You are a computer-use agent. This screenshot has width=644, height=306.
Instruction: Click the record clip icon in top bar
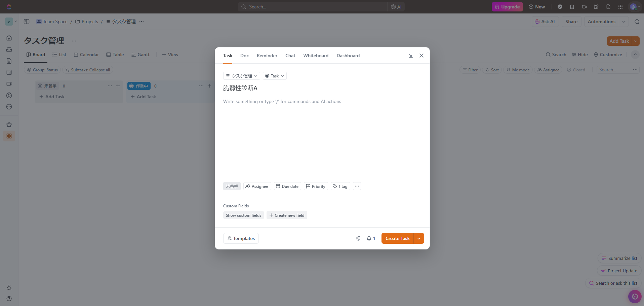pyautogui.click(x=584, y=7)
